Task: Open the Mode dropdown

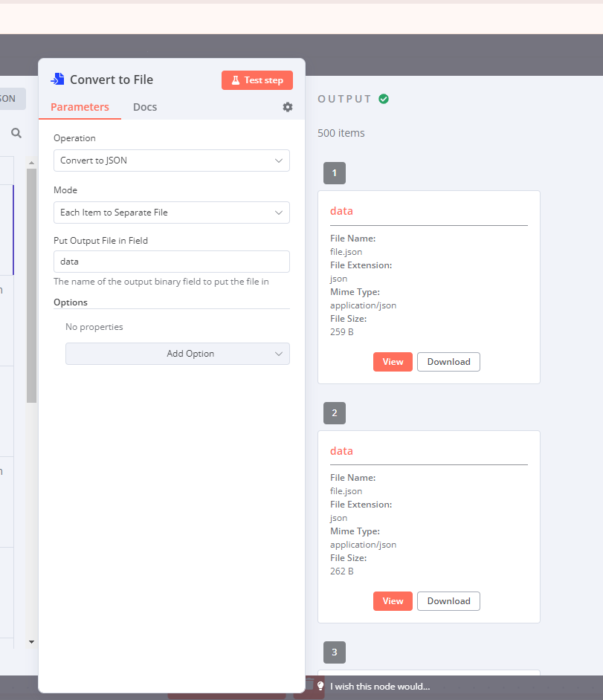Action: tap(172, 213)
